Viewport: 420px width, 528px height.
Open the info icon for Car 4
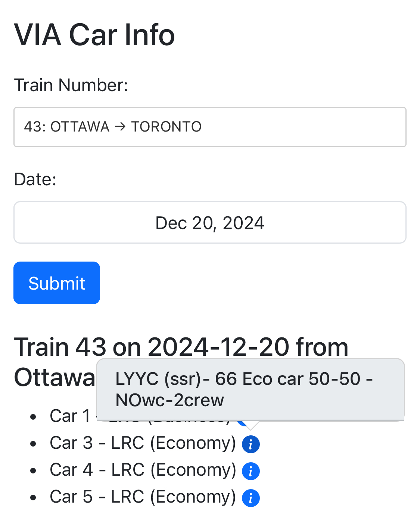point(251,471)
